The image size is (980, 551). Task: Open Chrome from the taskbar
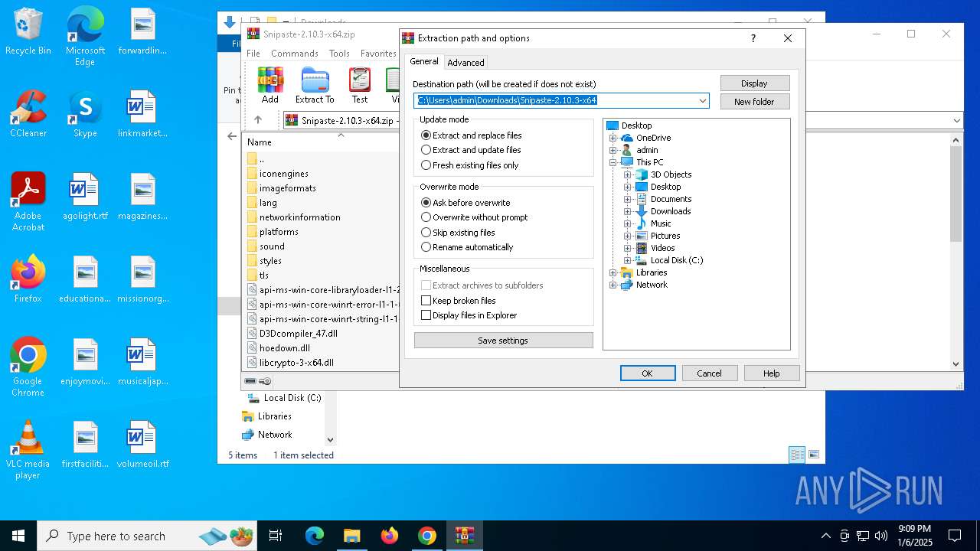[427, 536]
